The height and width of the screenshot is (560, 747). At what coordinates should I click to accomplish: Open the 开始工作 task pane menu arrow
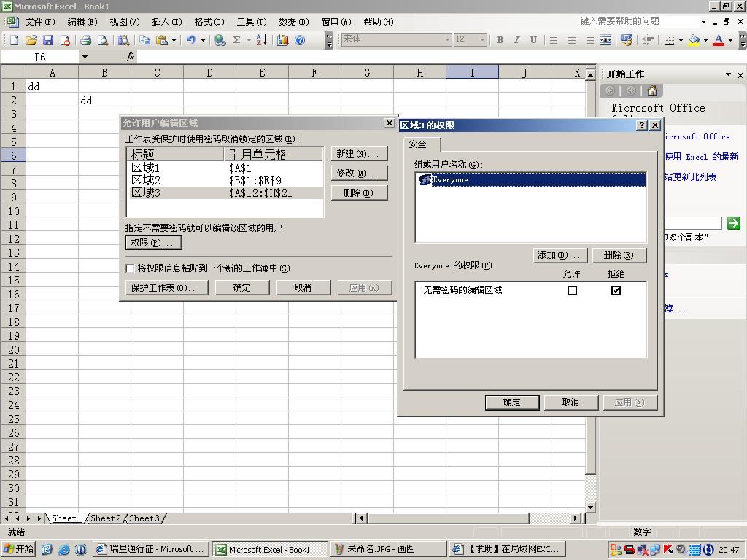728,74
